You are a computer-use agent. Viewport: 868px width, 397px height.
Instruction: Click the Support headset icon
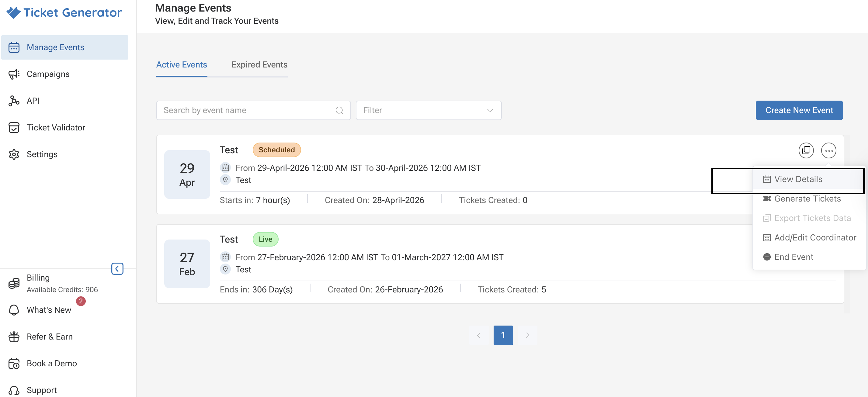[14, 390]
